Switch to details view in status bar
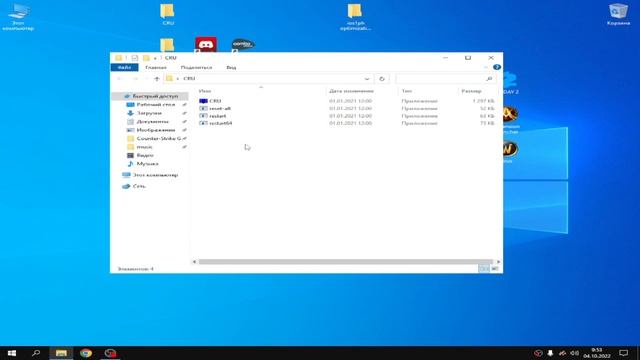Viewport: 640px width, 360px height. click(x=484, y=269)
